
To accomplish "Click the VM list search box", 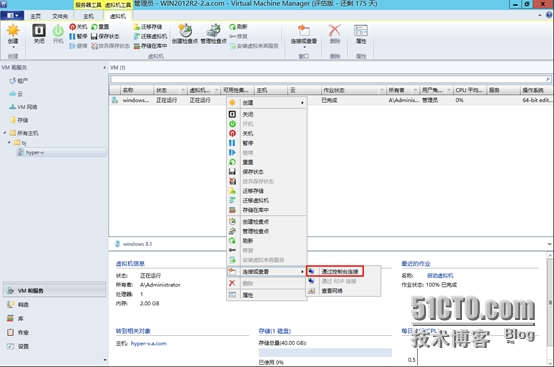I will click(x=330, y=79).
